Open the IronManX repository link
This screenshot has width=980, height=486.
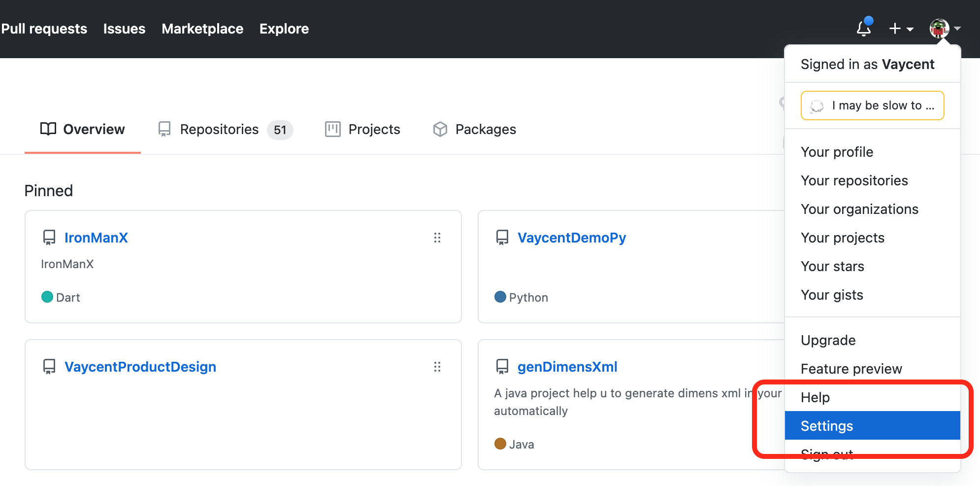coord(96,238)
